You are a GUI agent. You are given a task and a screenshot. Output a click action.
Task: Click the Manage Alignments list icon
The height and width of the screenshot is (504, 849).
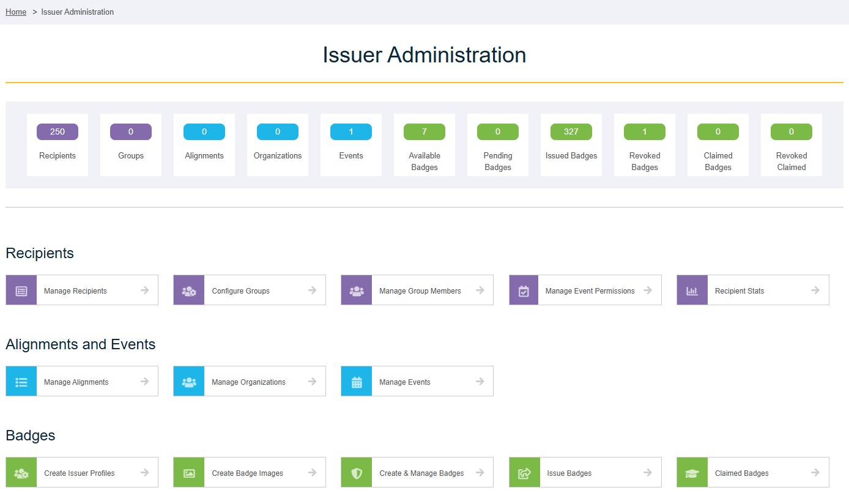[21, 380]
